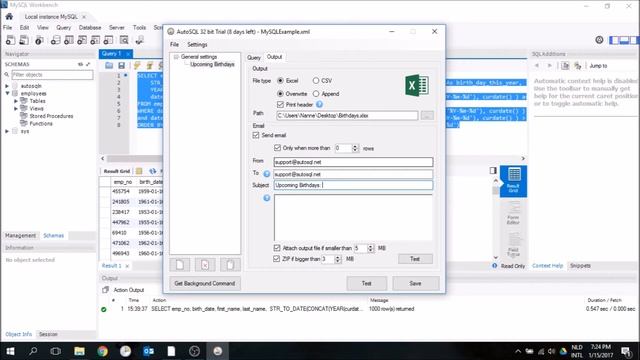Viewport: 640px width, 360px height.
Task: Click the search table data toolbar icon
Action: pyautogui.click(x=124, y=40)
